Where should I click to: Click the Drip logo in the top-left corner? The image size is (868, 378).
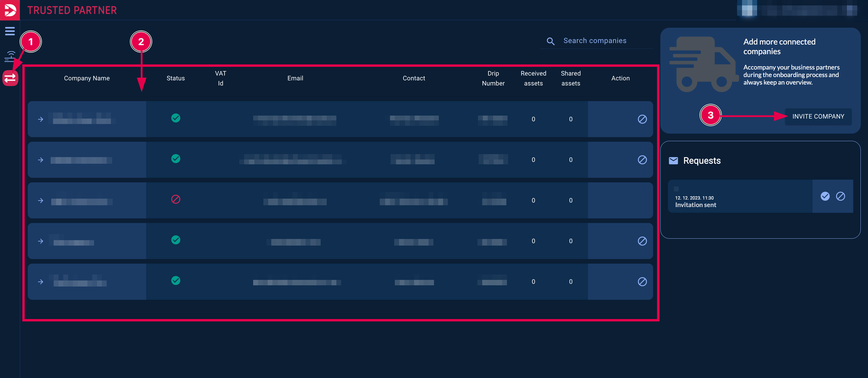(9, 10)
